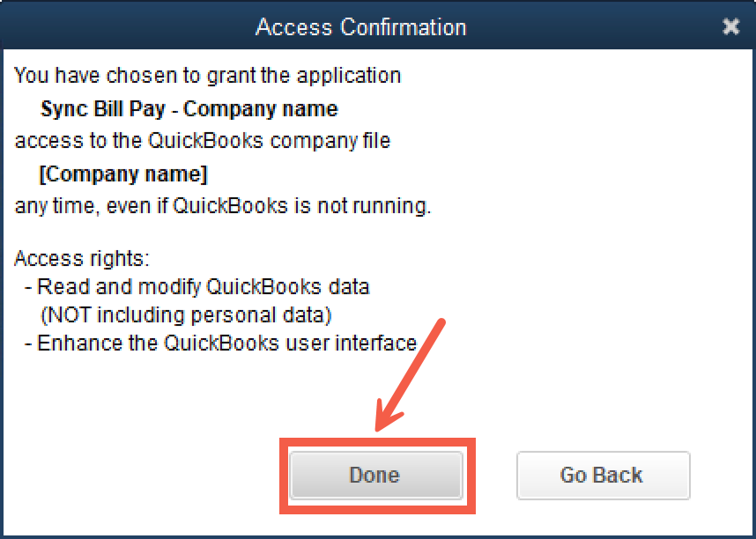Close the Access Confirmation dialog with X
Viewport: 756px width, 539px height.
click(730, 27)
